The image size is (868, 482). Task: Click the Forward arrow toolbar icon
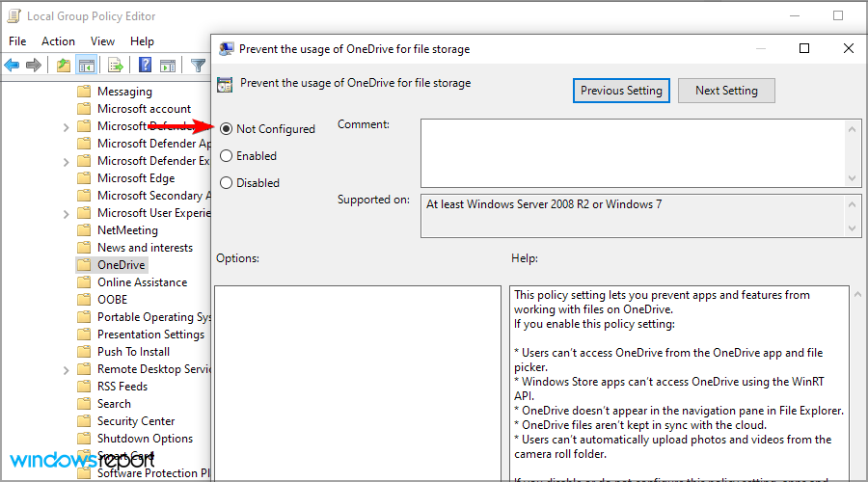[34, 66]
